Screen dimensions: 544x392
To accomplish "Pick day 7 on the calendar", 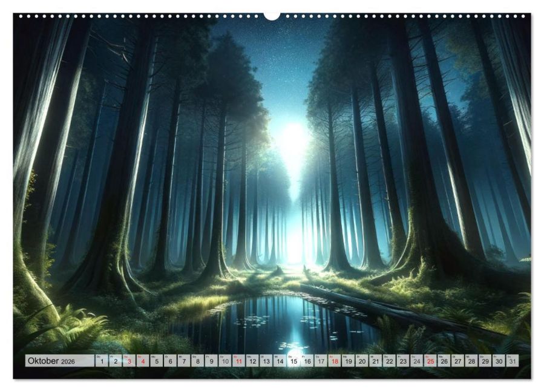I will click(184, 361).
